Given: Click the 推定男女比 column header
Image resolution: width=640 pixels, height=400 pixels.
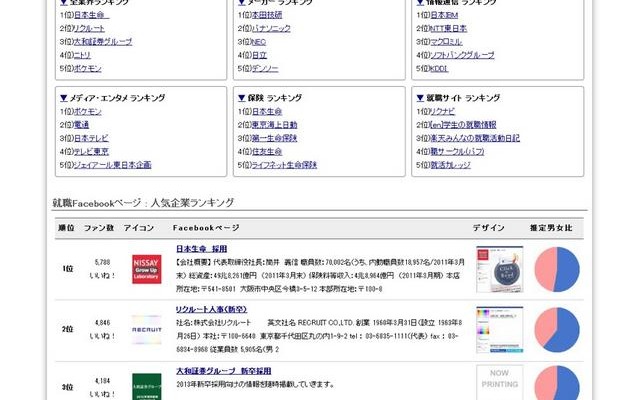Looking at the screenshot, I should pos(551,228).
